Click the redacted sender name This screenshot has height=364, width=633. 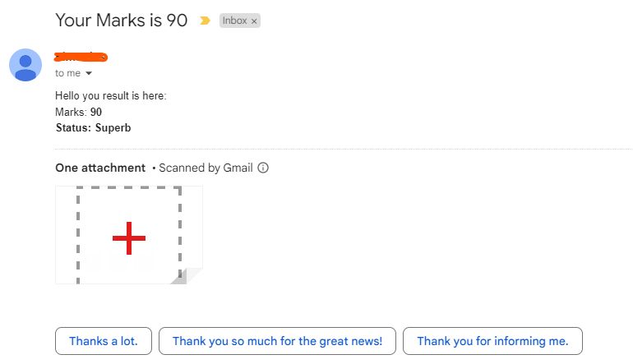(x=81, y=57)
